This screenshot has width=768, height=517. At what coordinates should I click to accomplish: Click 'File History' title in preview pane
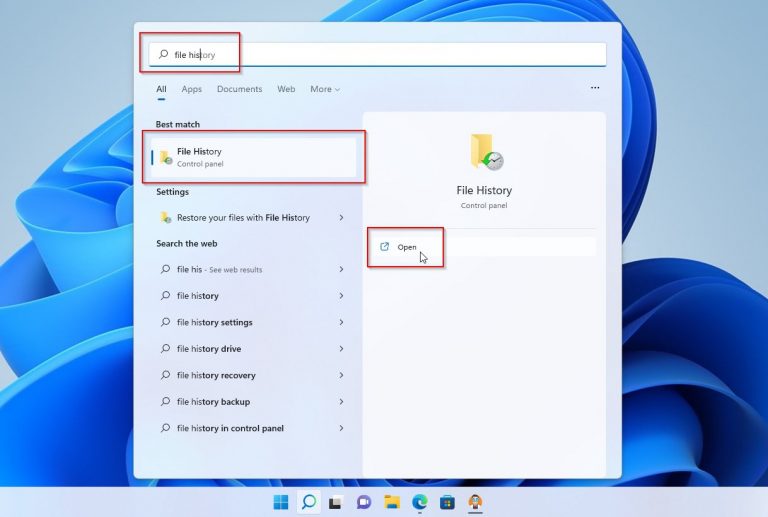pyautogui.click(x=484, y=190)
